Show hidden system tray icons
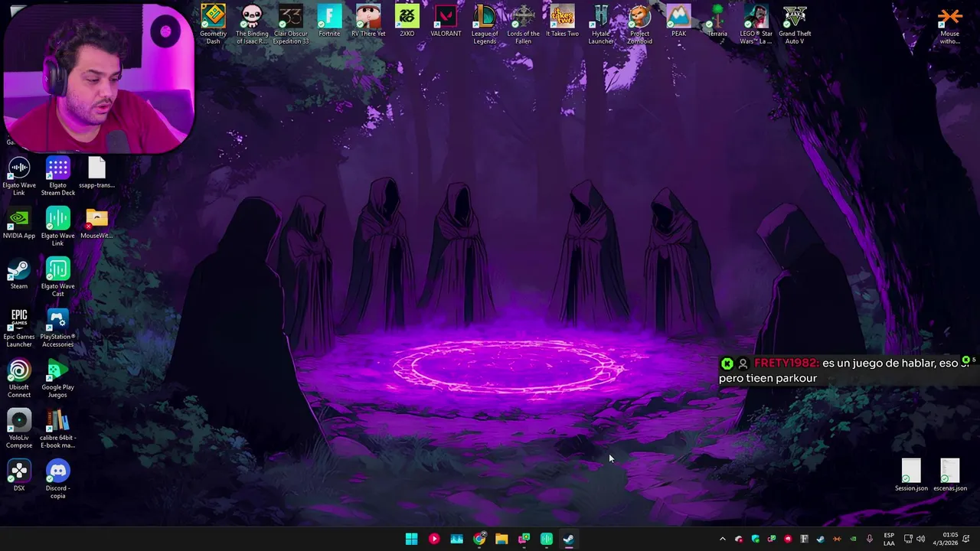This screenshot has height=551, width=980. point(722,539)
